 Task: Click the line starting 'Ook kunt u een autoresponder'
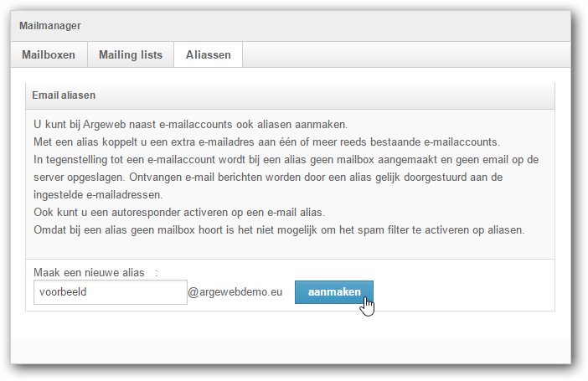[179, 212]
